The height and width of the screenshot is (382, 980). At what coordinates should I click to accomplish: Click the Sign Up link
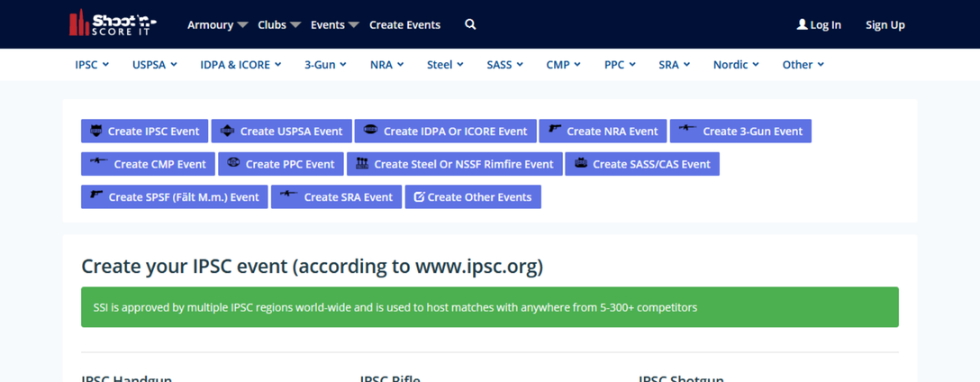[x=885, y=25]
